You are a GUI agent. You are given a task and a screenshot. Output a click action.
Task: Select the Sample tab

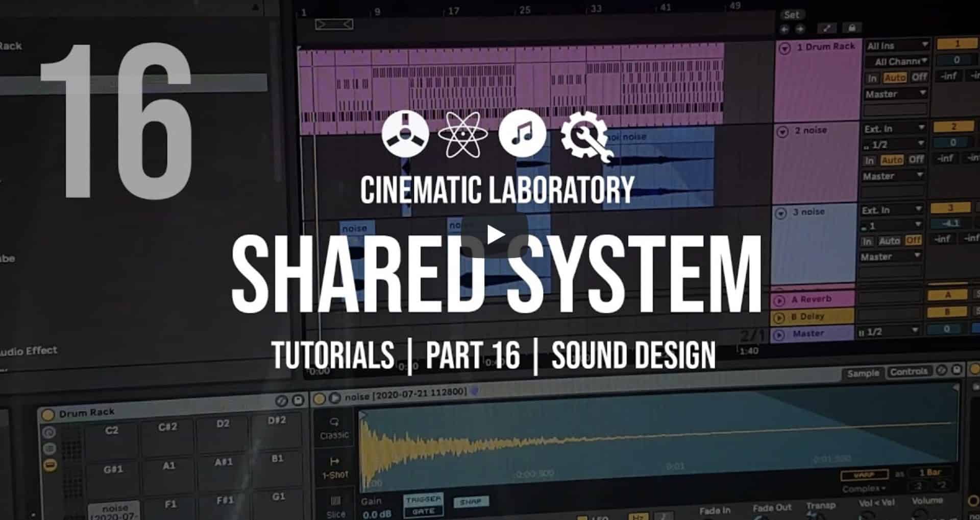pyautogui.click(x=865, y=372)
